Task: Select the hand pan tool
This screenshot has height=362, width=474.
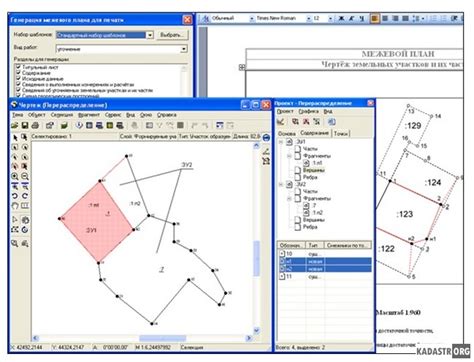Action: pos(15,206)
